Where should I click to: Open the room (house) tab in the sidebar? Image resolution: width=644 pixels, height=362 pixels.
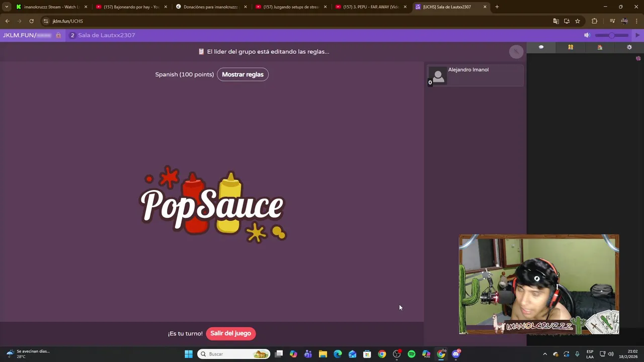[x=600, y=47]
